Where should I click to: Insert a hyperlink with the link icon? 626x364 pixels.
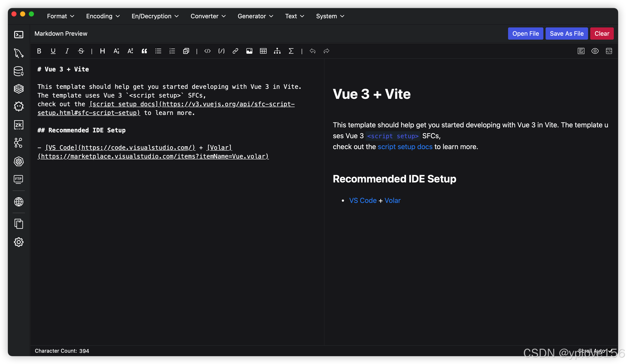(x=235, y=51)
